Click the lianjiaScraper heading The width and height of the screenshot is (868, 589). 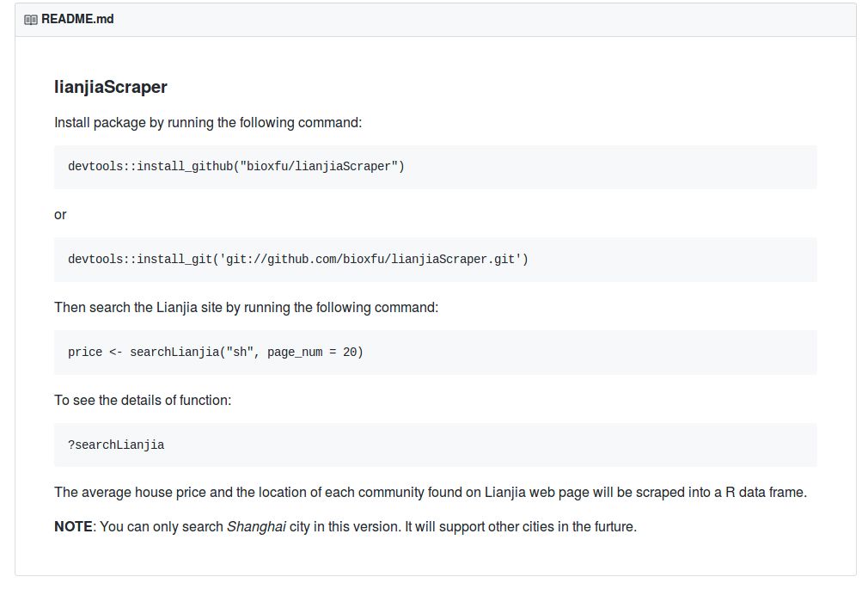point(110,87)
